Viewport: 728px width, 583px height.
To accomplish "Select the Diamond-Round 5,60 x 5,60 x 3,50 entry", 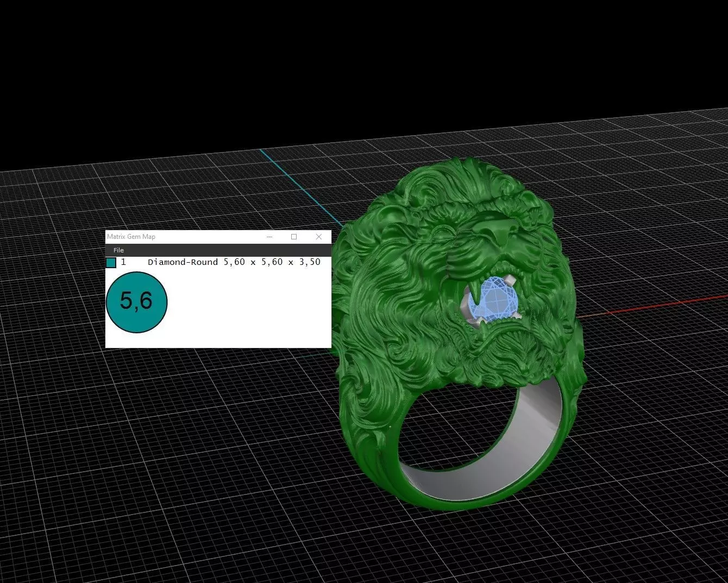I will 234,262.
